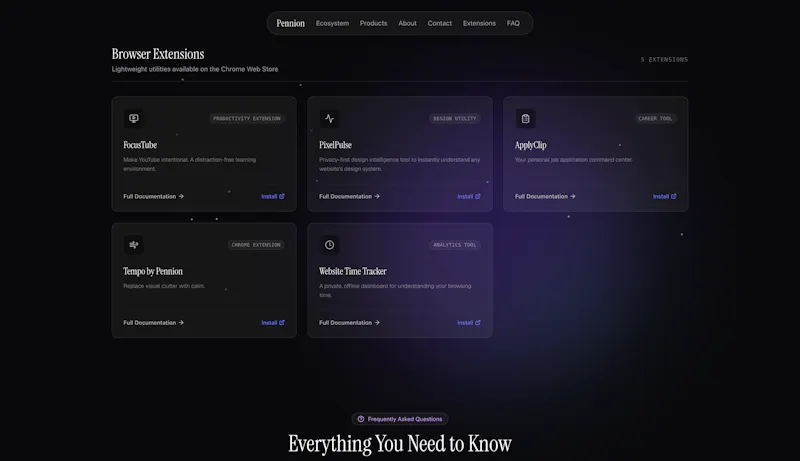Click the Analytics Tool tag

coord(455,245)
